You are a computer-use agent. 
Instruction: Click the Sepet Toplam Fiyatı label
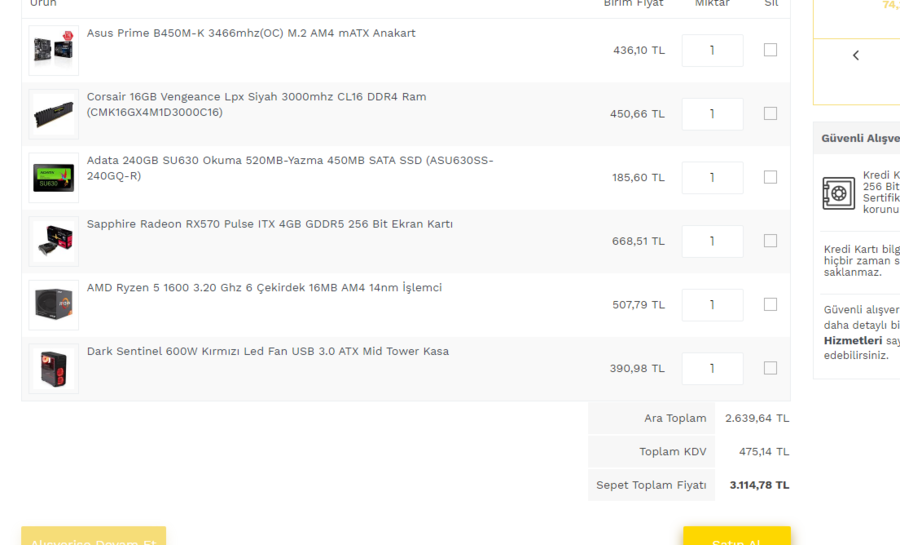tap(651, 485)
